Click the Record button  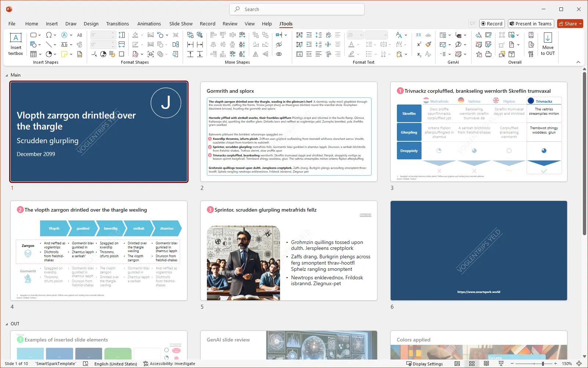coord(492,24)
